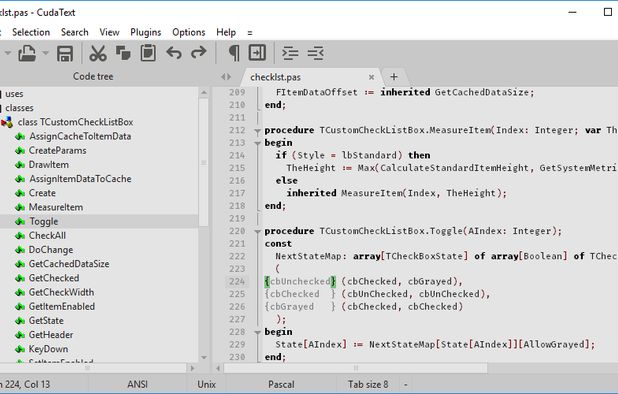Open the View menu
This screenshot has width=618, height=394.
(x=109, y=32)
